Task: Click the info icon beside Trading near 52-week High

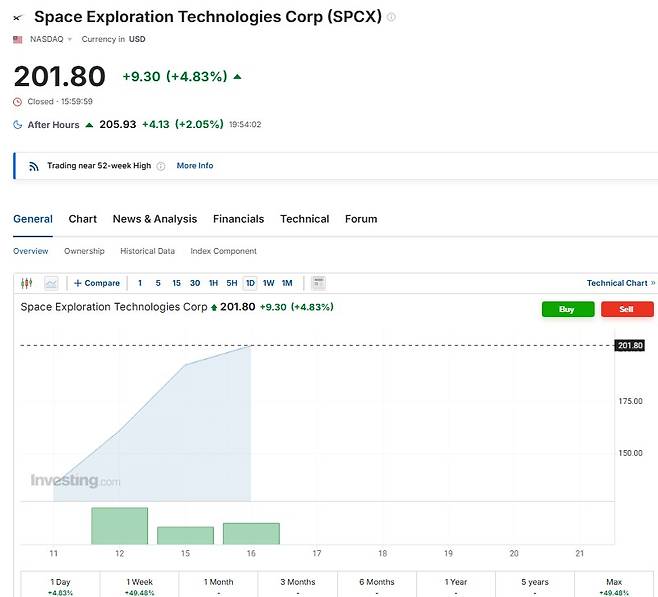Action: (161, 166)
